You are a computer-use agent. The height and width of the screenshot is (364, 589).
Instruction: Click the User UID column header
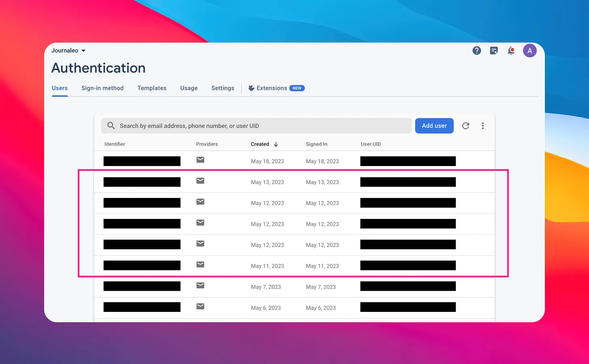click(371, 144)
